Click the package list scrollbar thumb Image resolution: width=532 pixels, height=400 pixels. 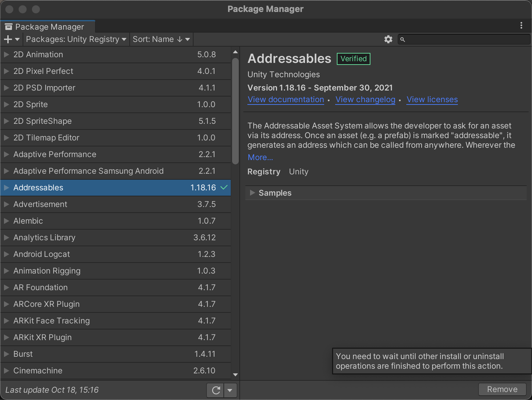click(x=235, y=111)
